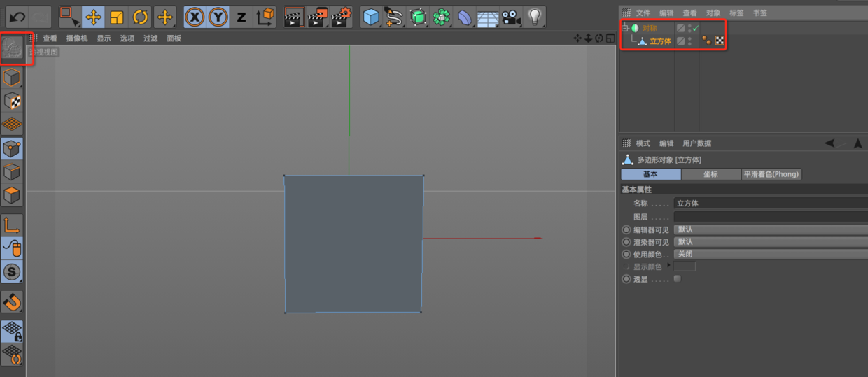
Task: Open 平滑着色(Phong) attribute tab
Action: pos(771,174)
